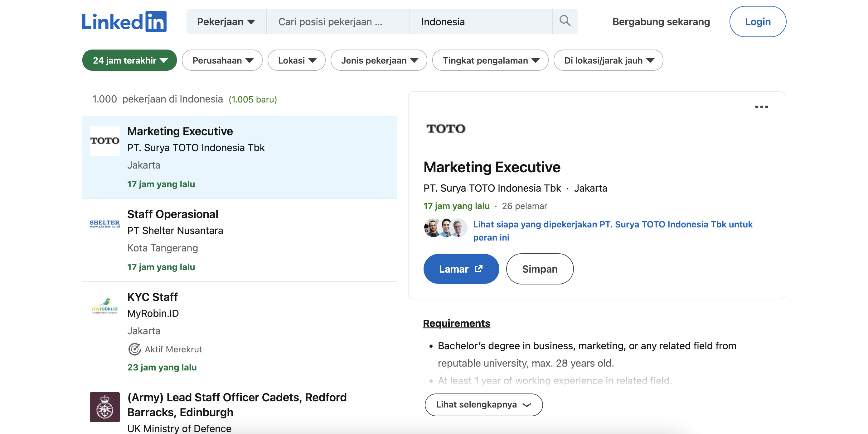Click the Cari posisi pekerjaan search field
Viewport: 868px width, 434px height.
pyautogui.click(x=337, y=21)
